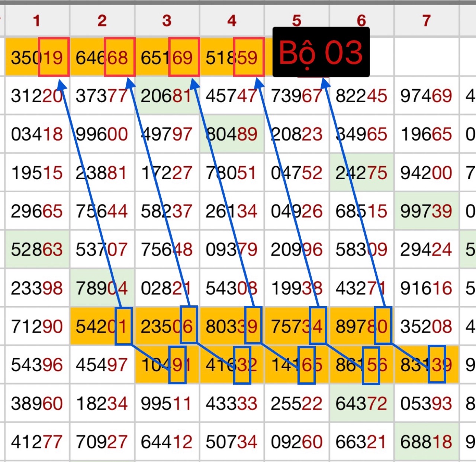Click cell with value 29665
Viewport: 476px width, 462px height.
[37, 211]
